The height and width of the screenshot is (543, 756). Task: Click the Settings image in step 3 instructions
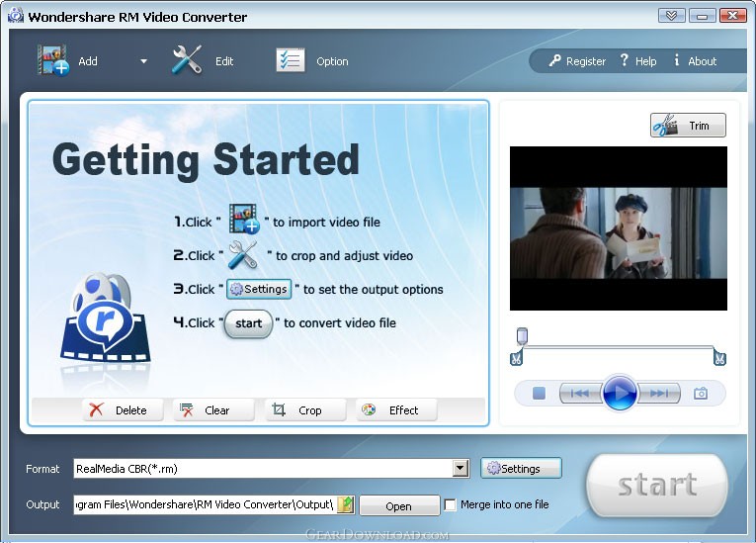tap(259, 289)
